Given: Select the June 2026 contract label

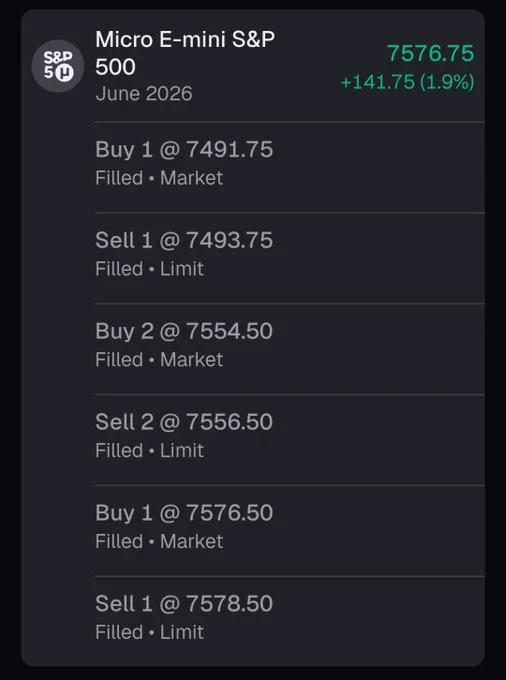Looking at the screenshot, I should point(144,94).
